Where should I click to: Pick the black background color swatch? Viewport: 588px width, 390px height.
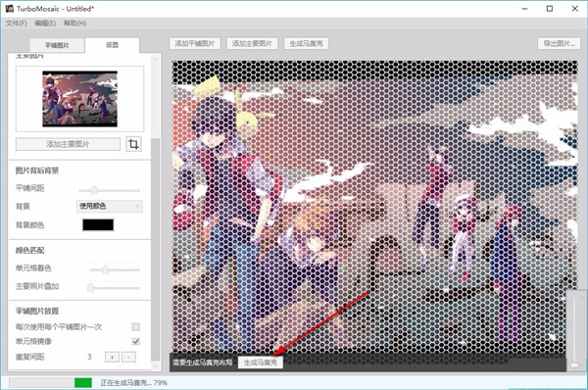[x=98, y=224]
